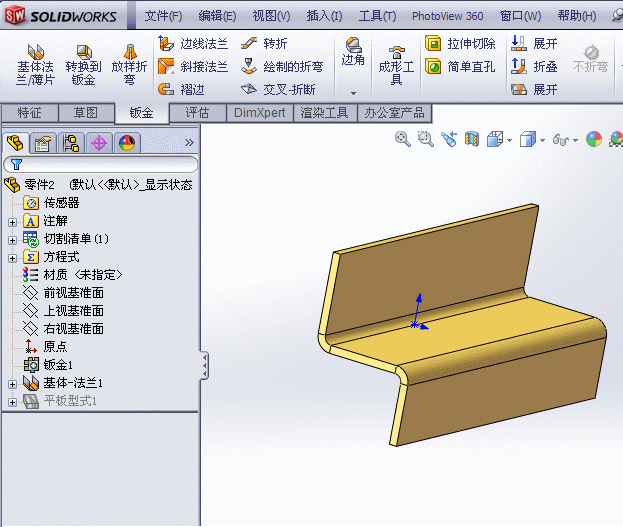
Task: Choose the 绘制的折弯 sketched bend tool
Action: [282, 66]
